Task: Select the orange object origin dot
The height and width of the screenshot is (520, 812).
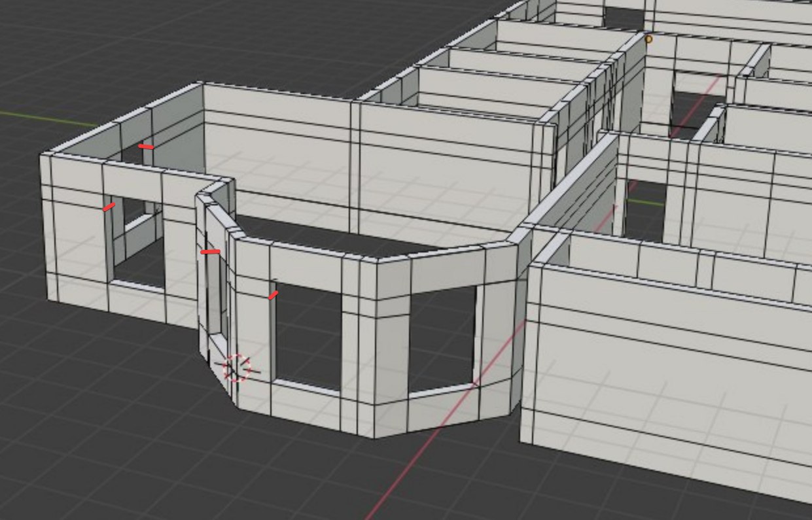Action: (x=648, y=39)
